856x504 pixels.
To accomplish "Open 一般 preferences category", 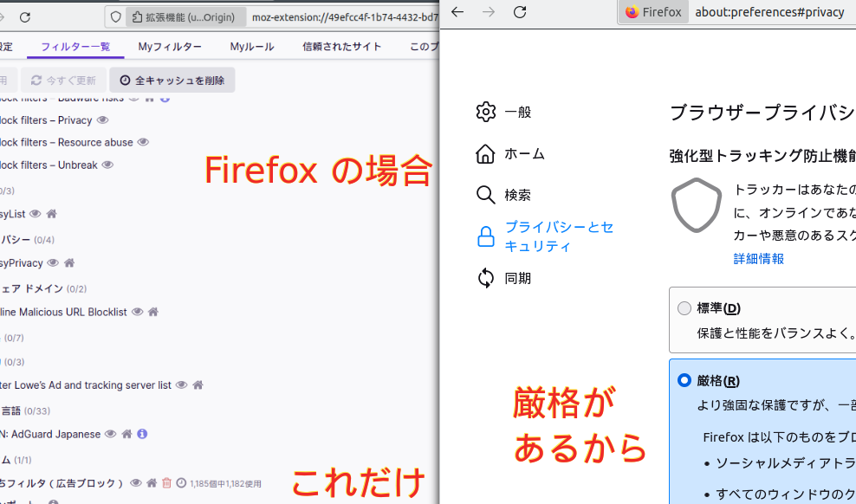I will click(x=503, y=112).
